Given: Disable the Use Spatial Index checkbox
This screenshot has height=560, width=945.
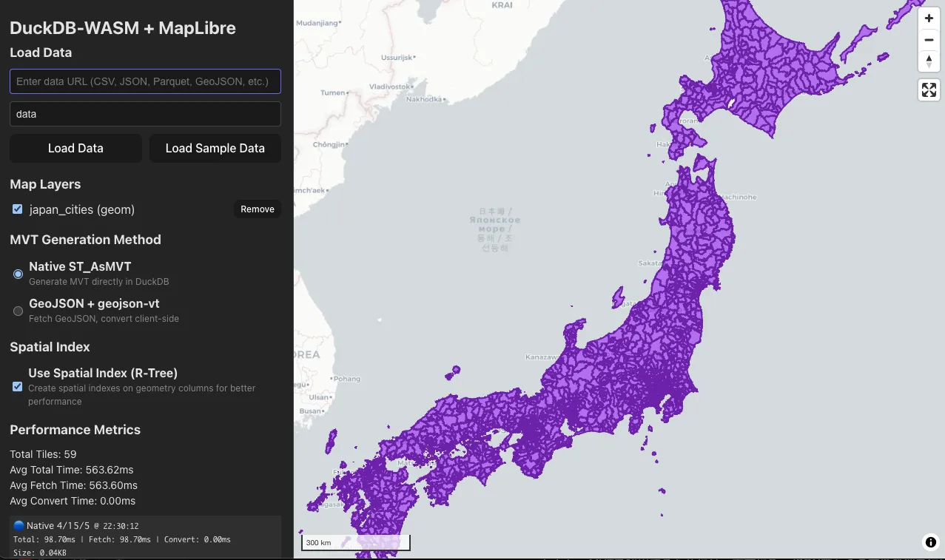Looking at the screenshot, I should tap(18, 387).
